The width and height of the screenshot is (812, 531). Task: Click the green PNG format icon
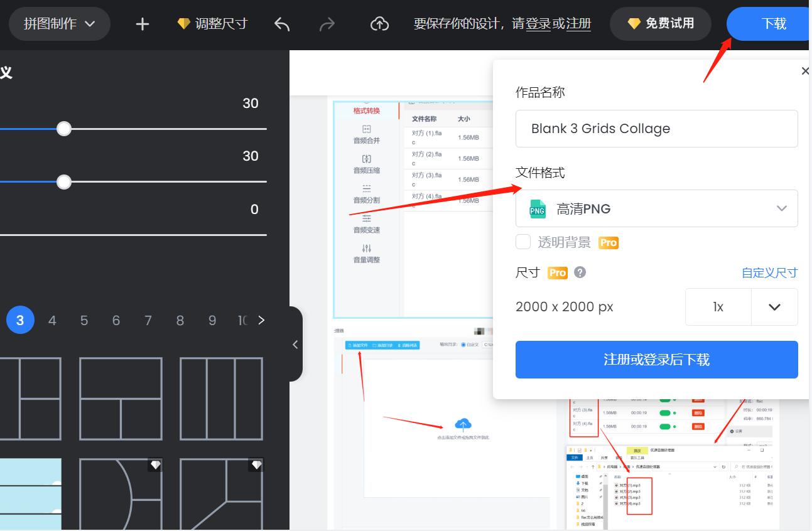tap(537, 208)
